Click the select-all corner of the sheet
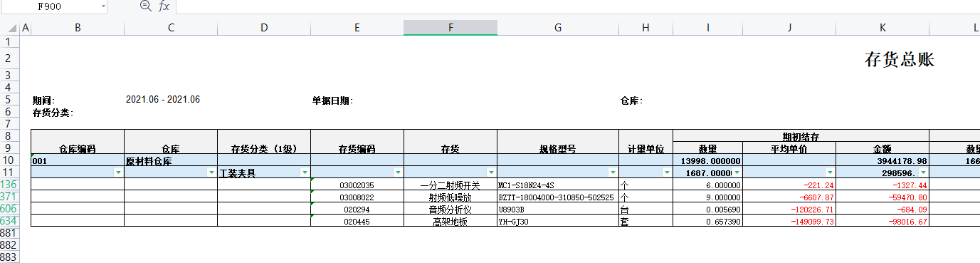980x263 pixels. [x=10, y=28]
